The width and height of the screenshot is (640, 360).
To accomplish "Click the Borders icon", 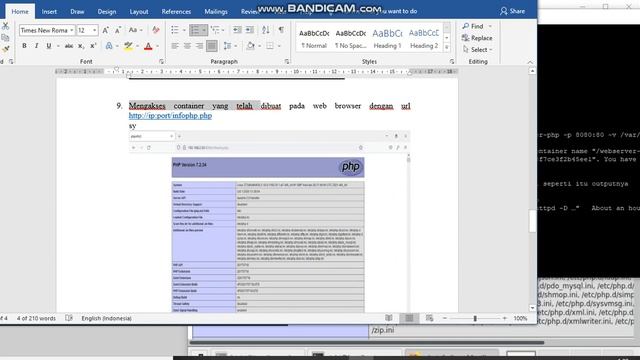I will 270,46.
